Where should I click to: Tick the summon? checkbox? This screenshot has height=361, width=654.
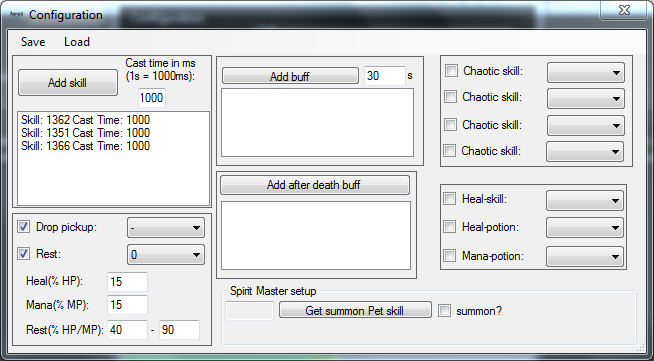[x=444, y=311]
